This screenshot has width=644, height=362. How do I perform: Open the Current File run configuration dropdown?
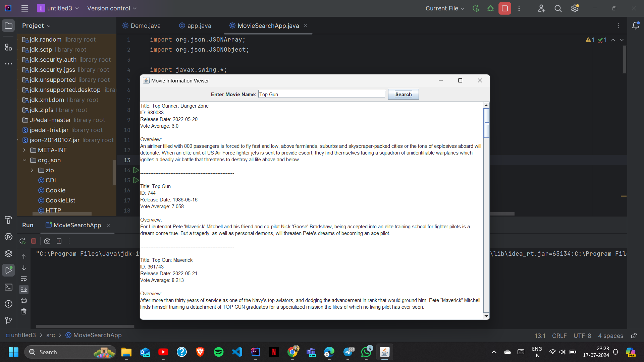click(x=445, y=8)
